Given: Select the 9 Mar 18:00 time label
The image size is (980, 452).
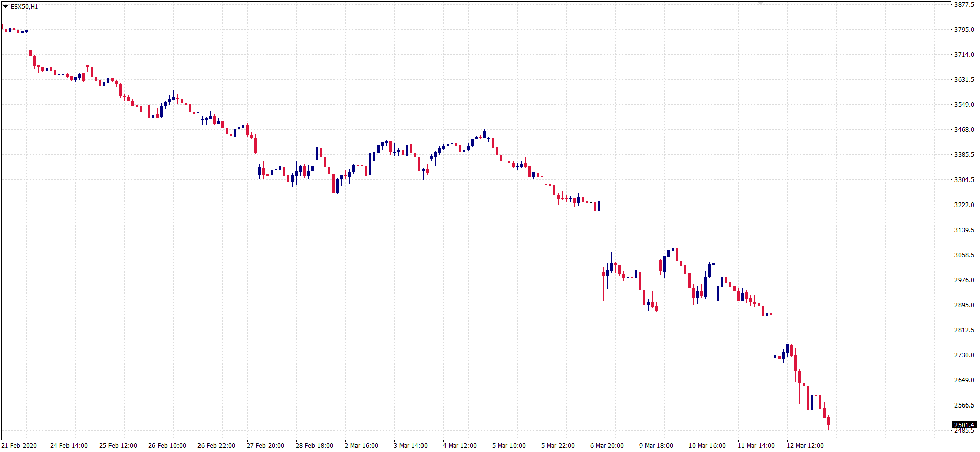Looking at the screenshot, I should click(x=656, y=446).
